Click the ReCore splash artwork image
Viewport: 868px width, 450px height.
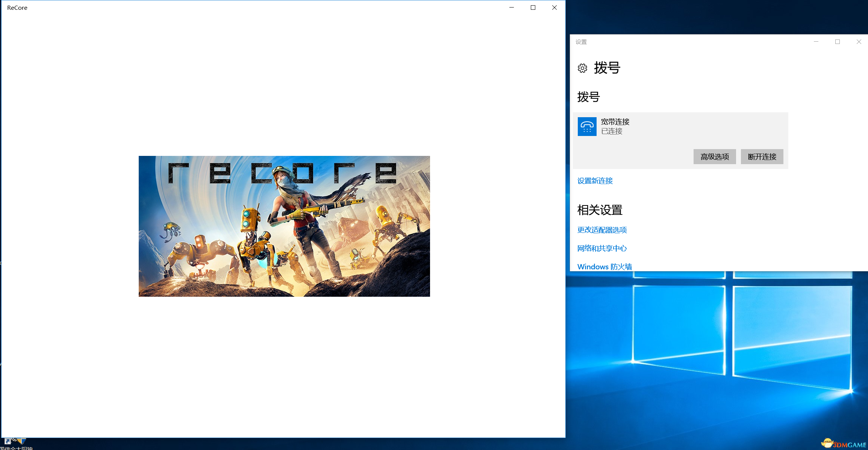pos(284,226)
